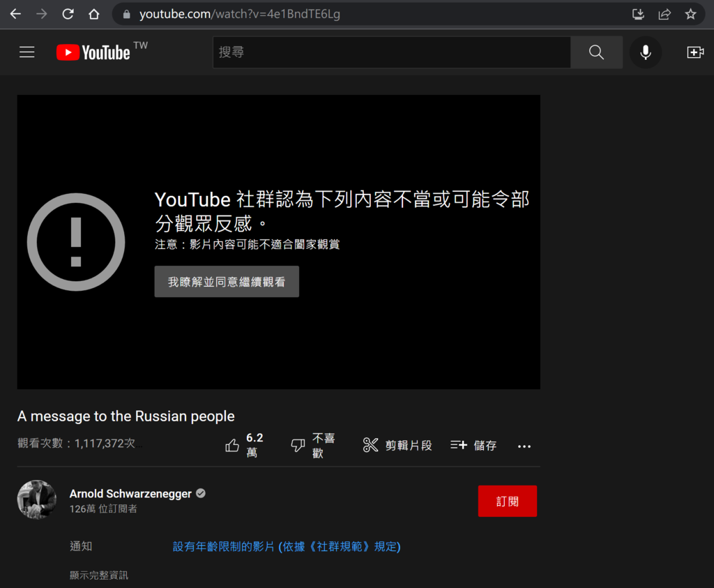The image size is (714, 588).
Task: Open the browser home page icon
Action: [x=94, y=14]
